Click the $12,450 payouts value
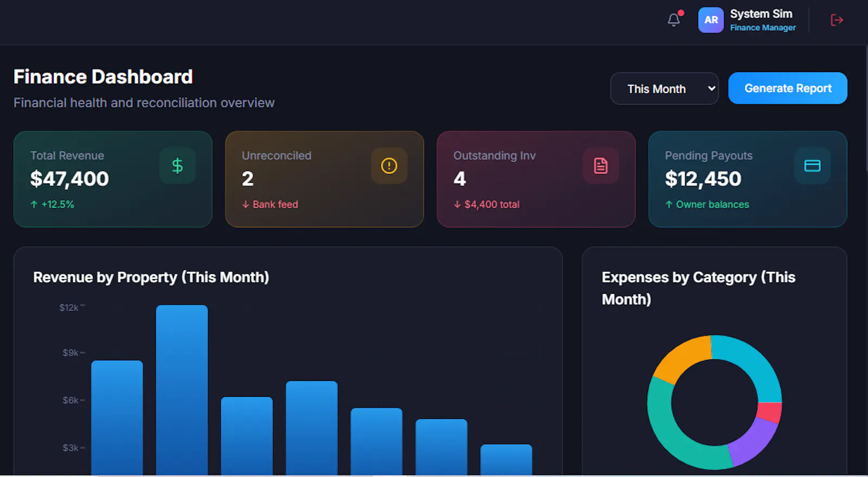 pos(703,179)
